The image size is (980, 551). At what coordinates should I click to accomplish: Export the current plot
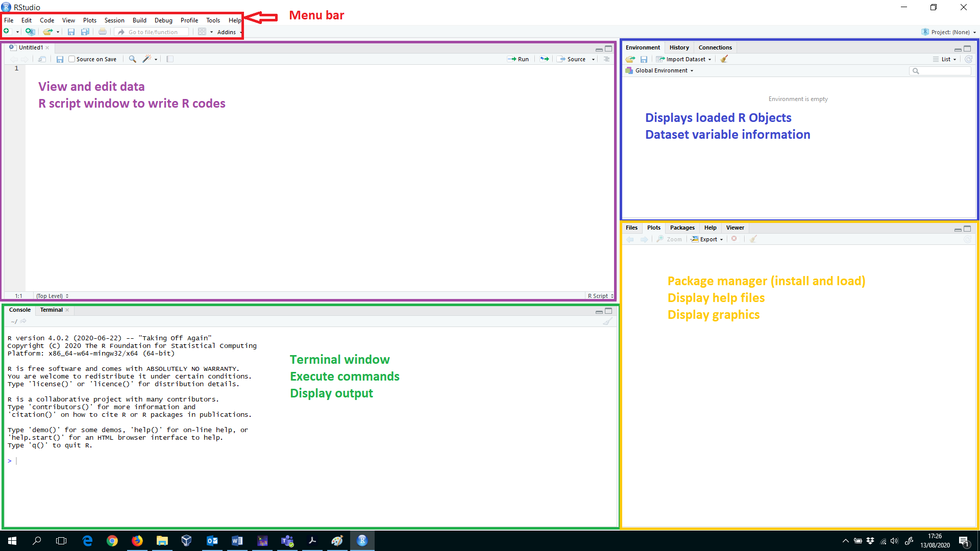pyautogui.click(x=706, y=239)
